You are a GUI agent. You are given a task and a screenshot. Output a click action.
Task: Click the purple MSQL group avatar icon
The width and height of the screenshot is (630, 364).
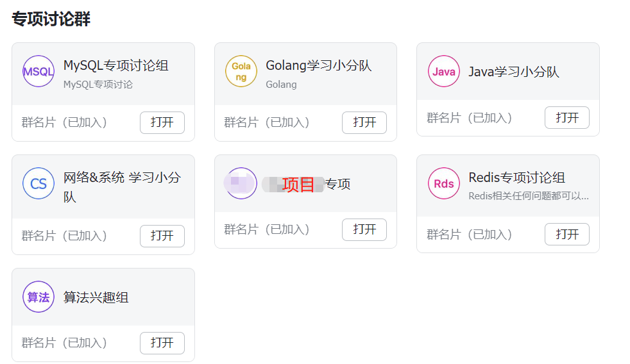pyautogui.click(x=38, y=71)
